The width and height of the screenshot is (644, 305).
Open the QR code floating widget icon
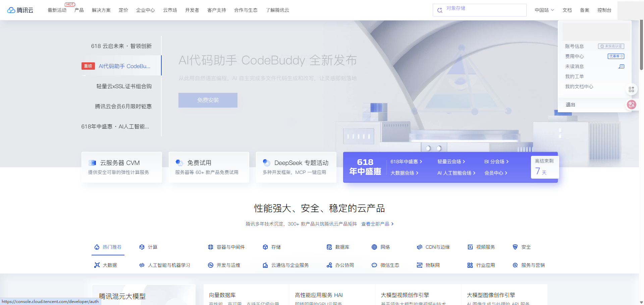pyautogui.click(x=631, y=89)
